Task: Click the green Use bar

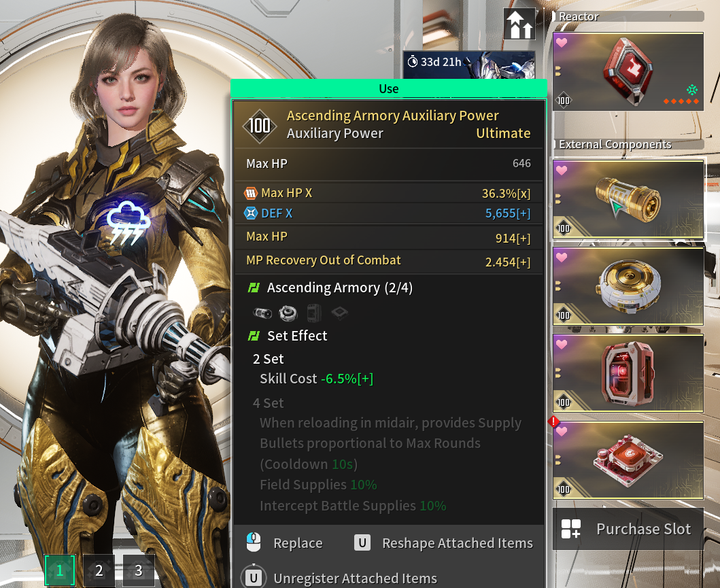Action: (388, 88)
